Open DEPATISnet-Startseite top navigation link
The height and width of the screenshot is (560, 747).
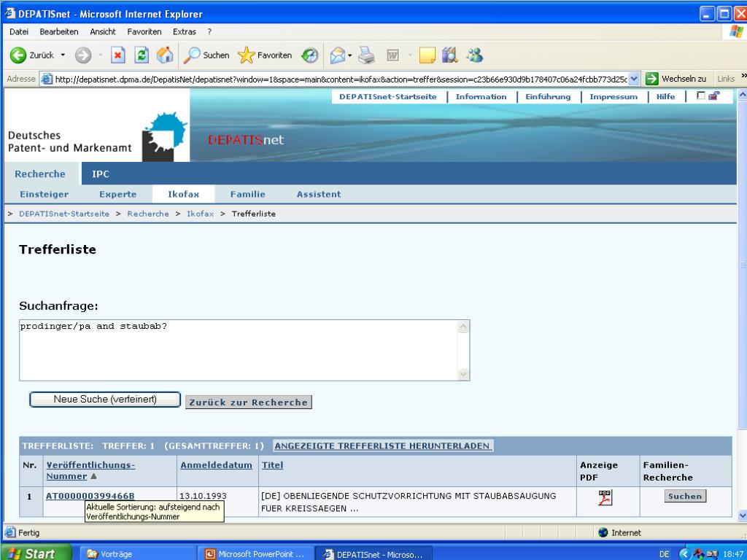pyautogui.click(x=388, y=97)
